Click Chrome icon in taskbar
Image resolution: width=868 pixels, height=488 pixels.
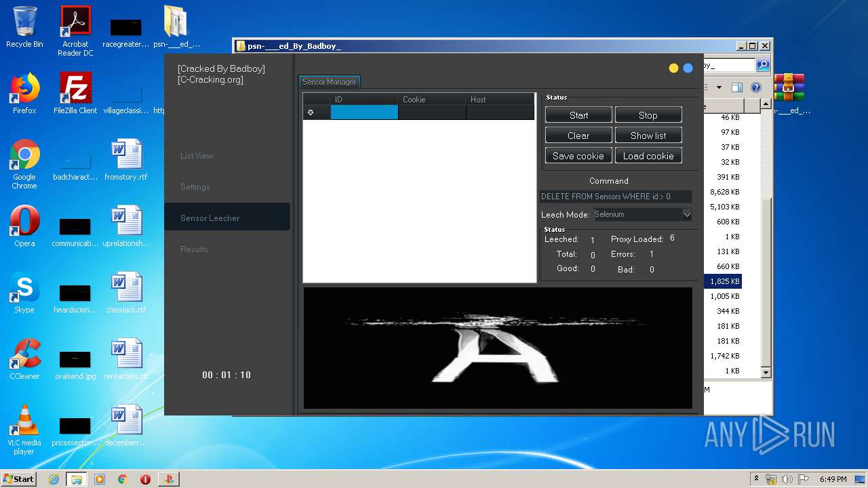point(122,479)
